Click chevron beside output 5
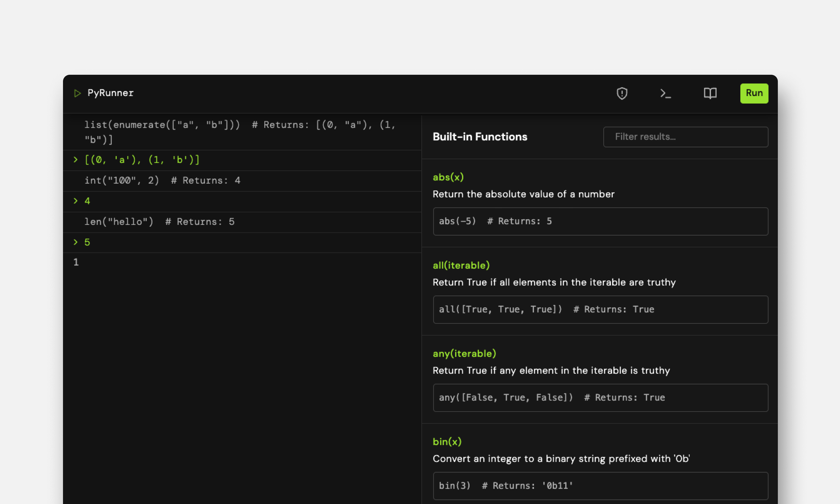 (x=75, y=242)
